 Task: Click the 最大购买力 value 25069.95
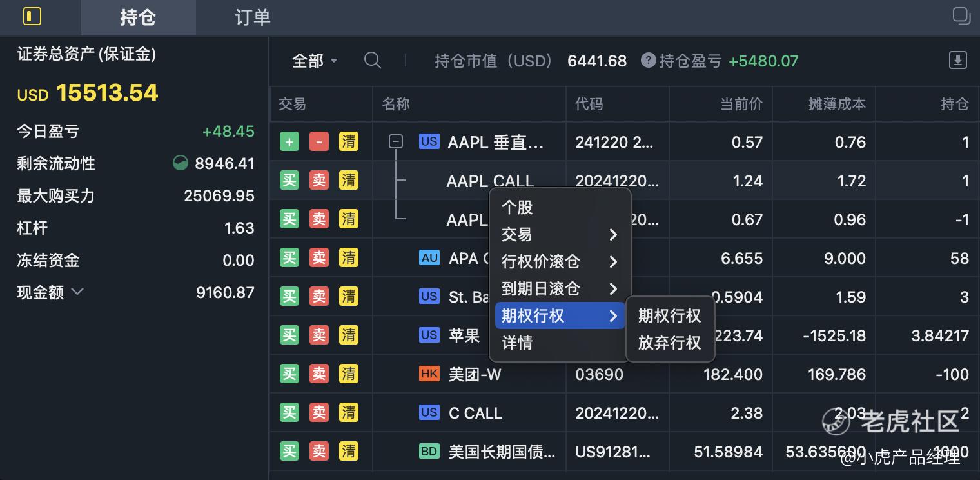[x=219, y=195]
